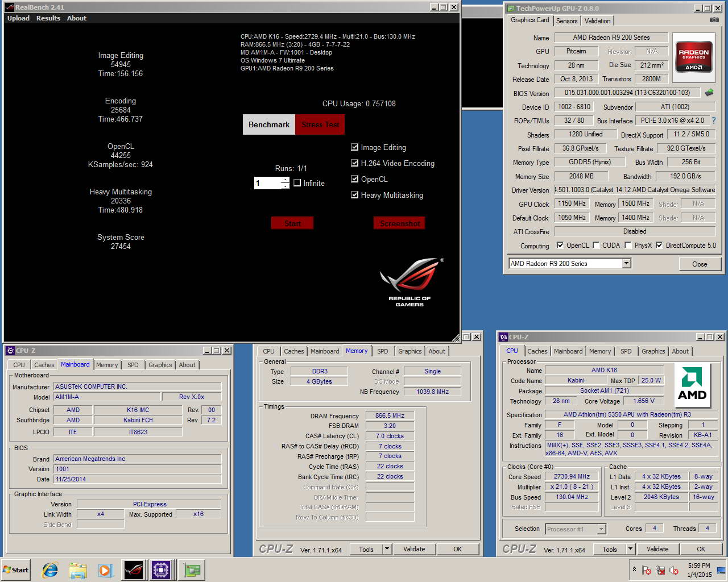
Task: Toggle DirectCompute 5.0 checkbox
Action: click(x=659, y=246)
